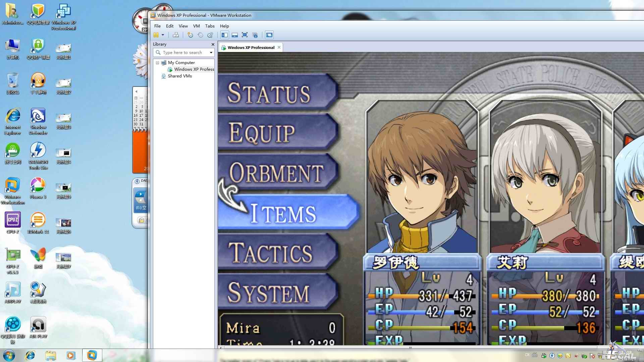Switch to Unity mode icon
Viewport: 644px width, 362px height.
[255, 35]
